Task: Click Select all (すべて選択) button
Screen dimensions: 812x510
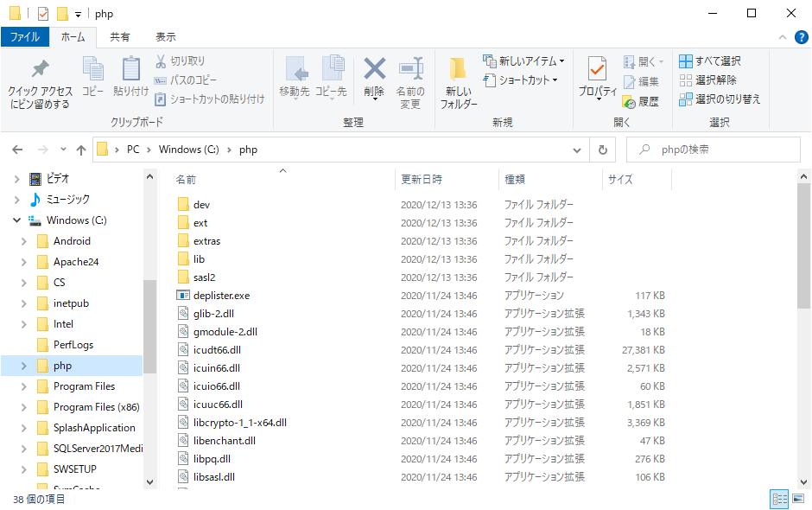Action: (710, 61)
